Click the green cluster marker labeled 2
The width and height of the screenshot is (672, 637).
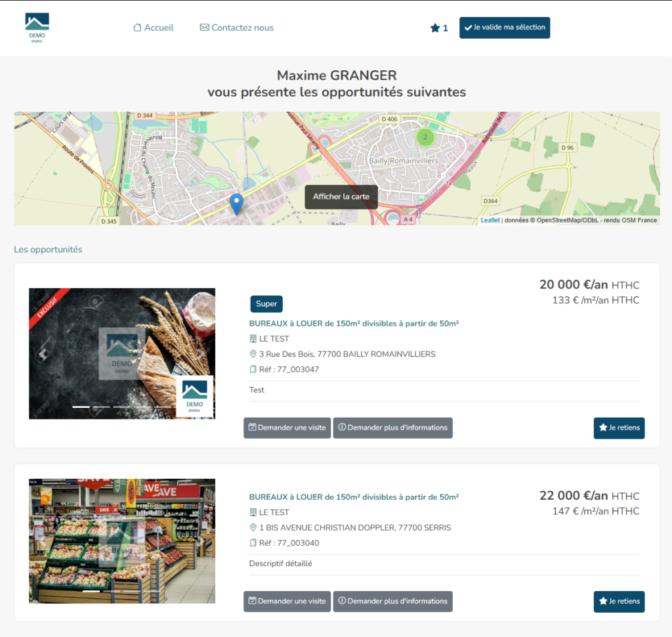[x=425, y=137]
